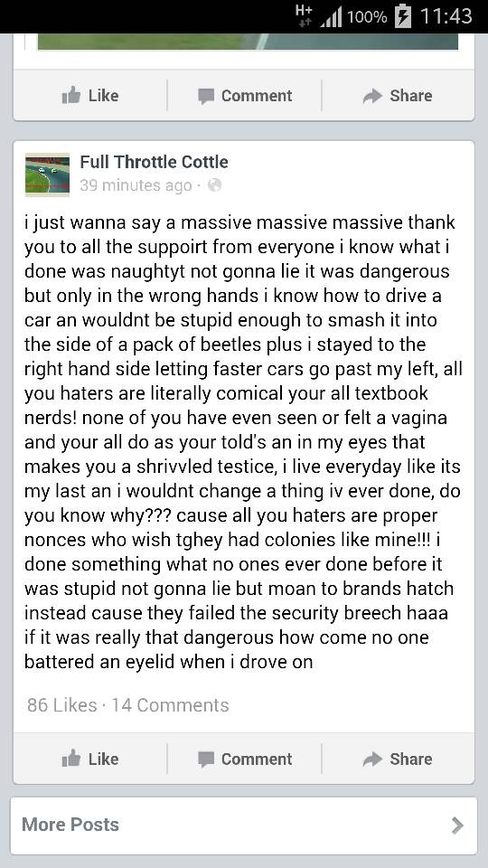Open the Full Throttle Cottle page name
The image size is (488, 868).
point(154,162)
